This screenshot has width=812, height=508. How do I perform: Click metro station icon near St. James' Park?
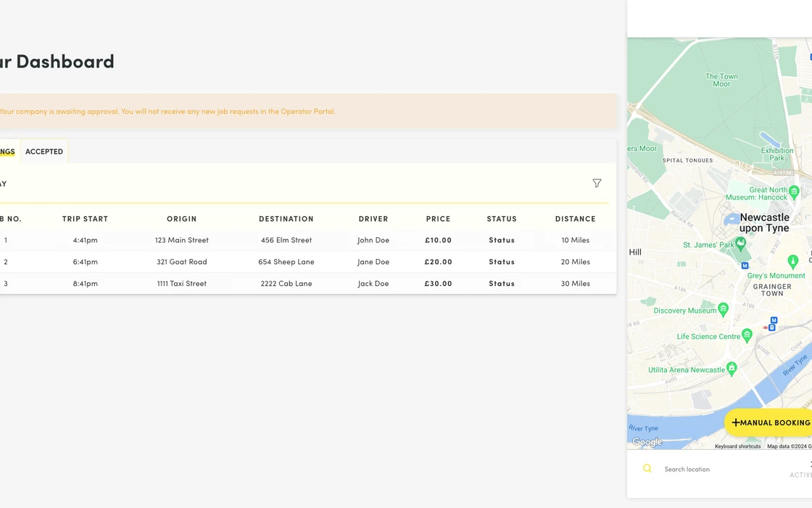point(745,266)
